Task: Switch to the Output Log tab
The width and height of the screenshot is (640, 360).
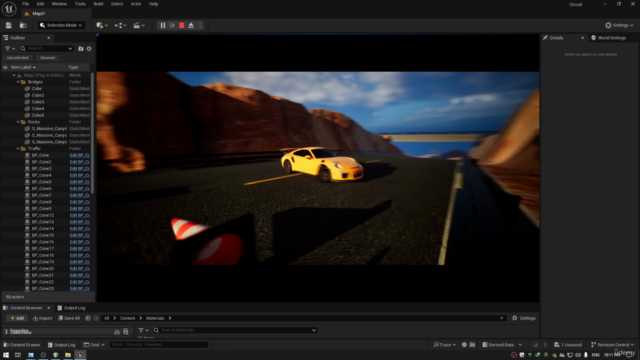Action: 71,308
